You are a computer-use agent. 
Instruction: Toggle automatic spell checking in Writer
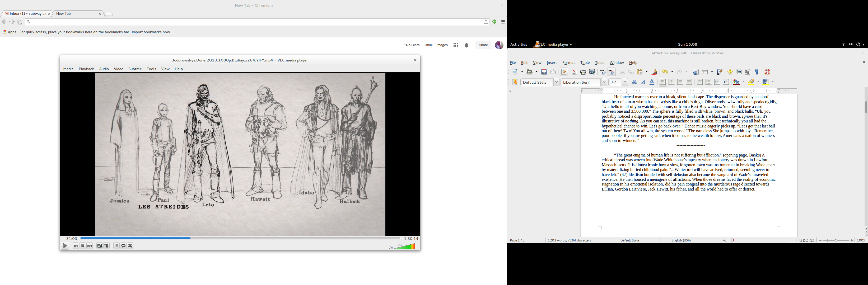tap(611, 72)
